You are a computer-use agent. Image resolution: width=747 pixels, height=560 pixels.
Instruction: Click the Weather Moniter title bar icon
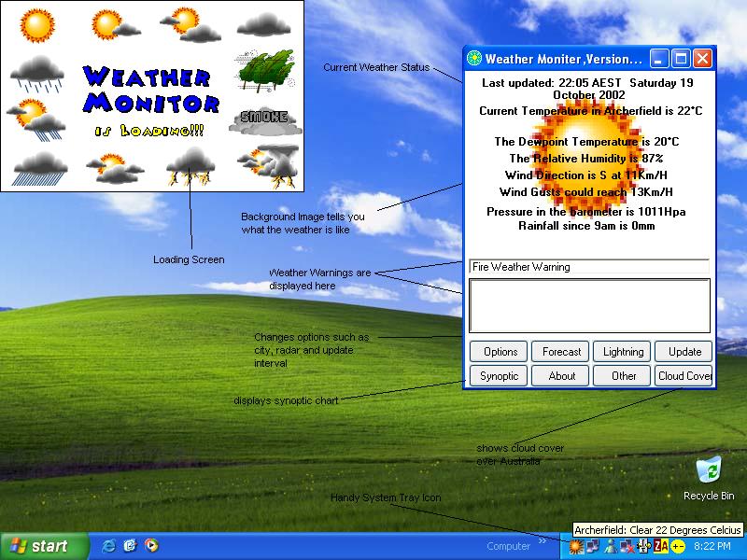click(474, 59)
